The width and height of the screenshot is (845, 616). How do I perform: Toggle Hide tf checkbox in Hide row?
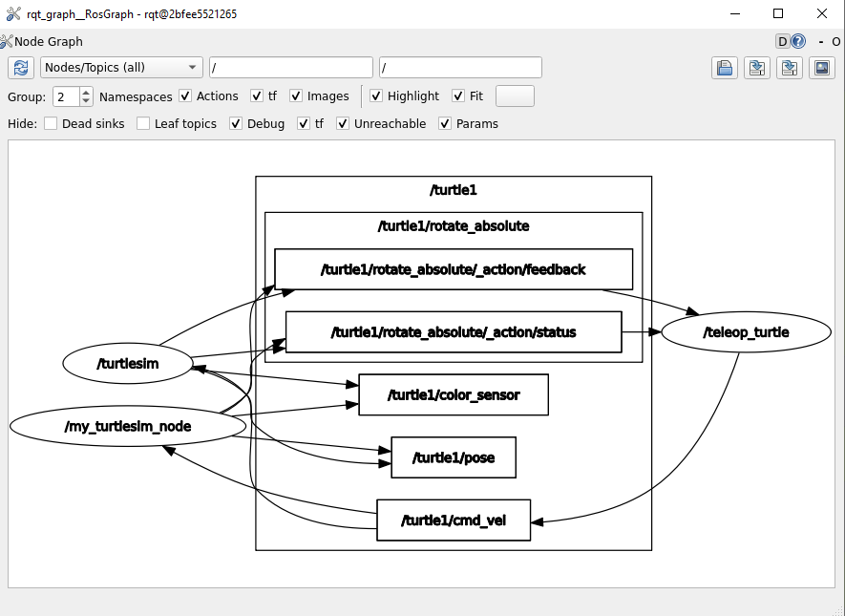tap(304, 123)
